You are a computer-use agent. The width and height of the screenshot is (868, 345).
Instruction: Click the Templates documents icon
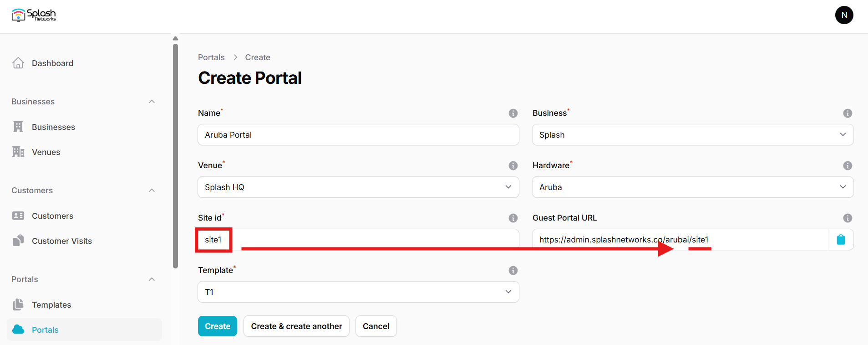18,304
